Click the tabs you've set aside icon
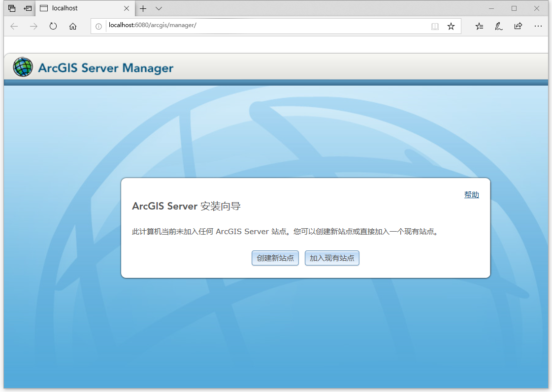The image size is (552, 392). click(12, 8)
